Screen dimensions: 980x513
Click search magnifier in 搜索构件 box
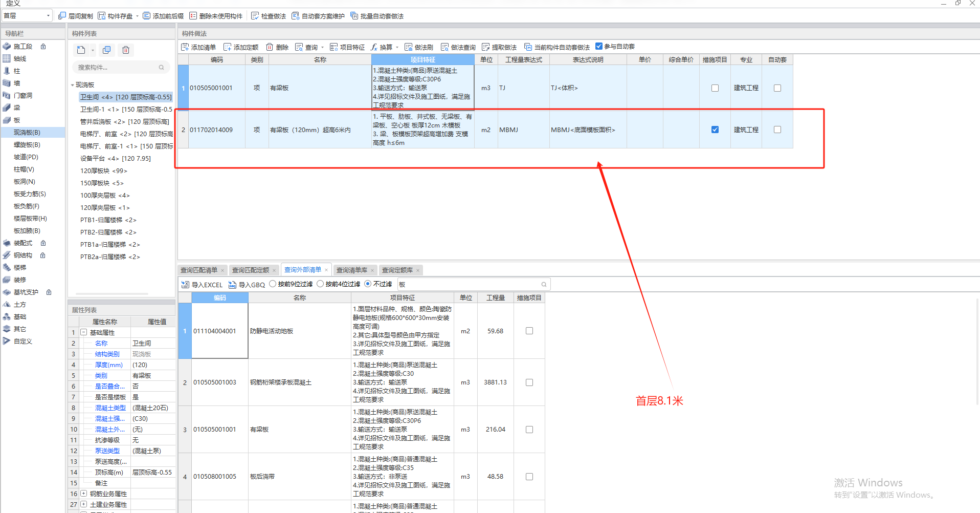pyautogui.click(x=162, y=67)
